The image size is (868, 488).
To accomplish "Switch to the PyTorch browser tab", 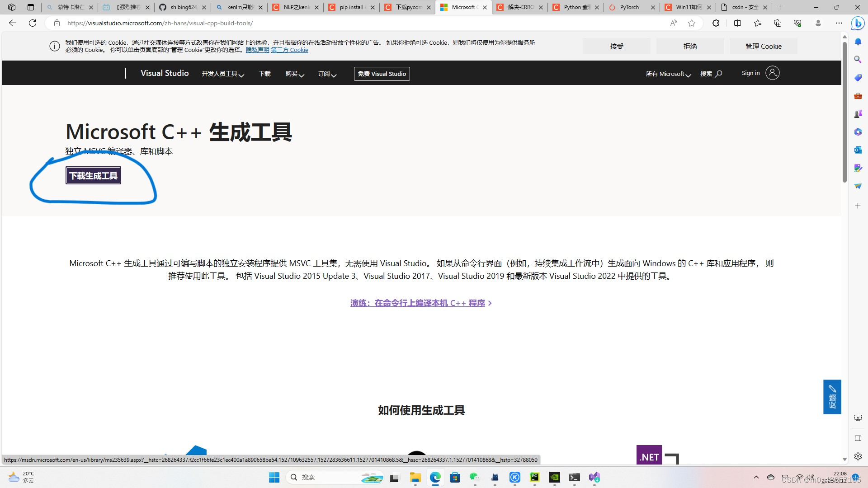I will coord(628,7).
